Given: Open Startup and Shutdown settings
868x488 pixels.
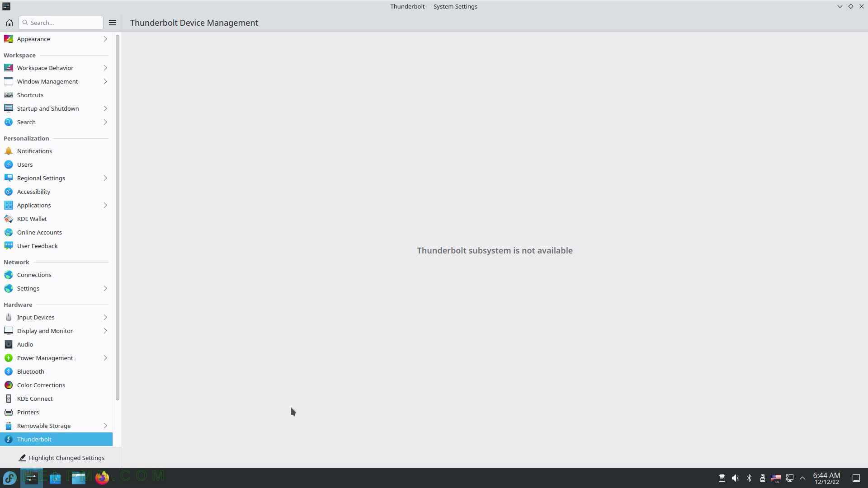Looking at the screenshot, I should 56,108.
